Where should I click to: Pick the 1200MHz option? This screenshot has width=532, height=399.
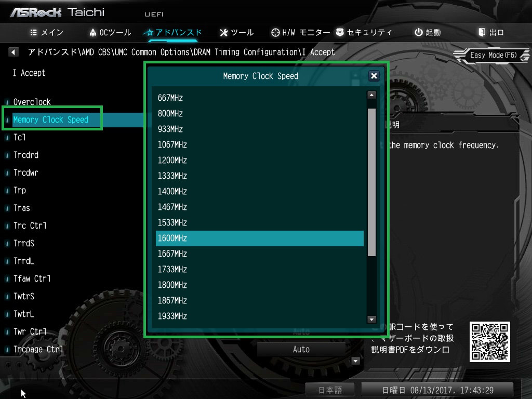[x=260, y=161]
